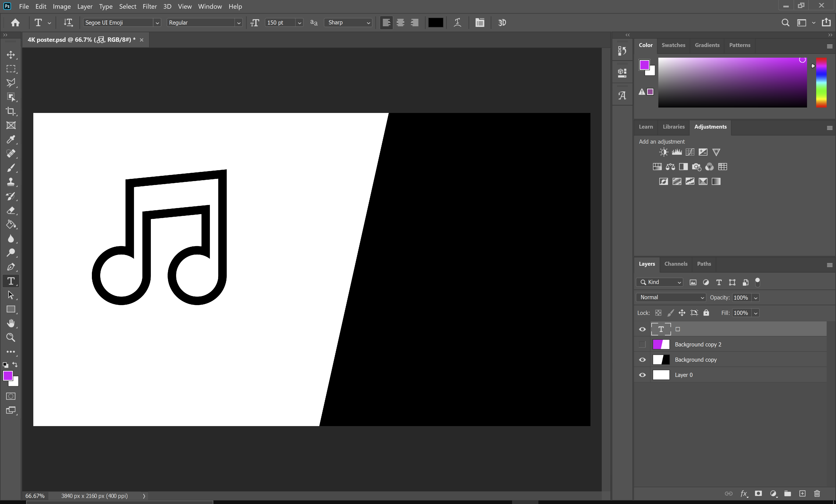Toggle Lock transparent pixels
Viewport: 836px width, 504px height.
tap(658, 313)
